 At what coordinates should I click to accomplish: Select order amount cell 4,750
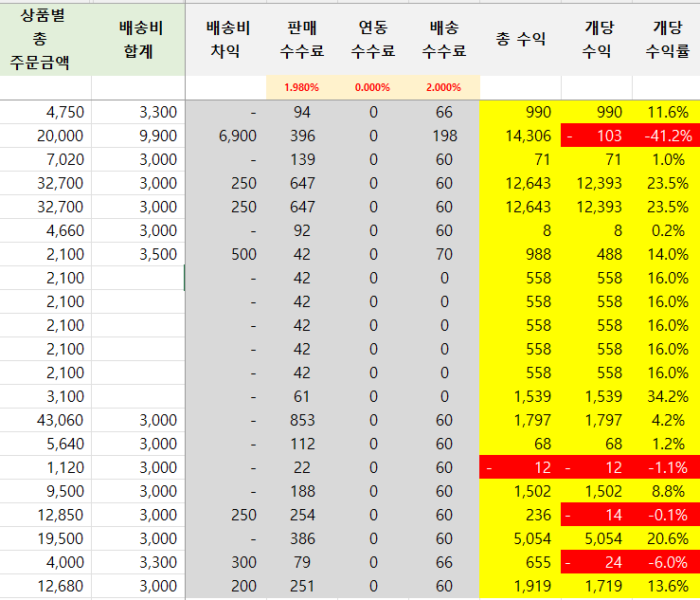45,112
